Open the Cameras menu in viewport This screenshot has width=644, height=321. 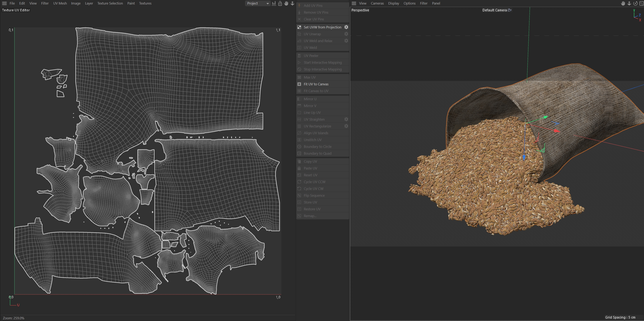pos(377,3)
